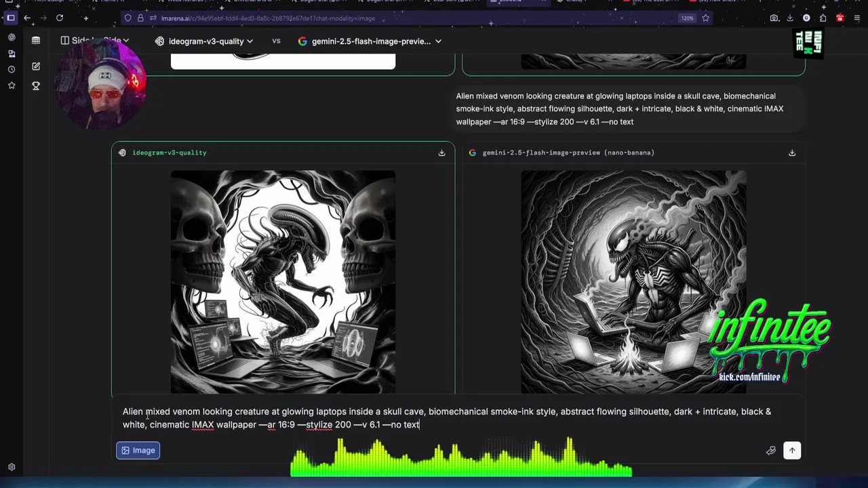The image size is (868, 488).
Task: Click the 120% zoom level indicator
Action: click(x=688, y=18)
